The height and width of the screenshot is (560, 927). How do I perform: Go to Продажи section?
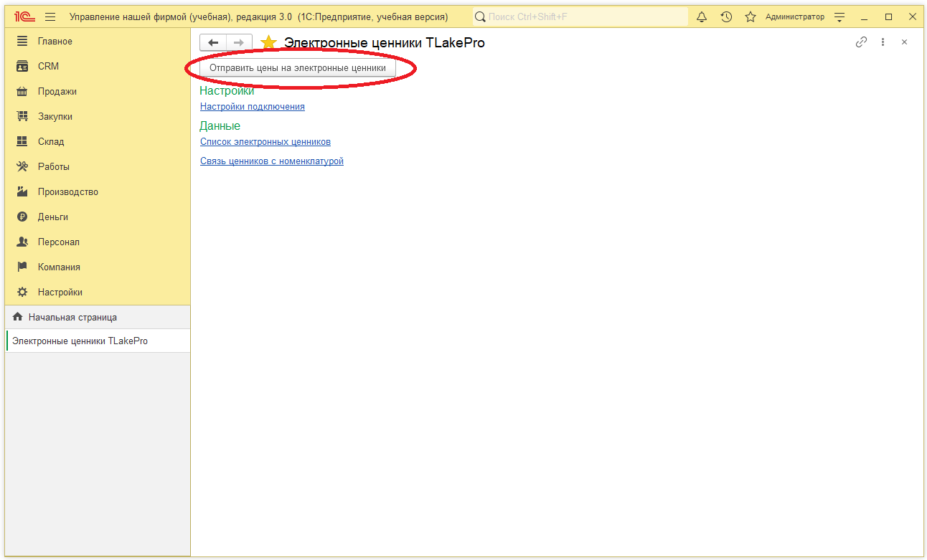(x=57, y=91)
